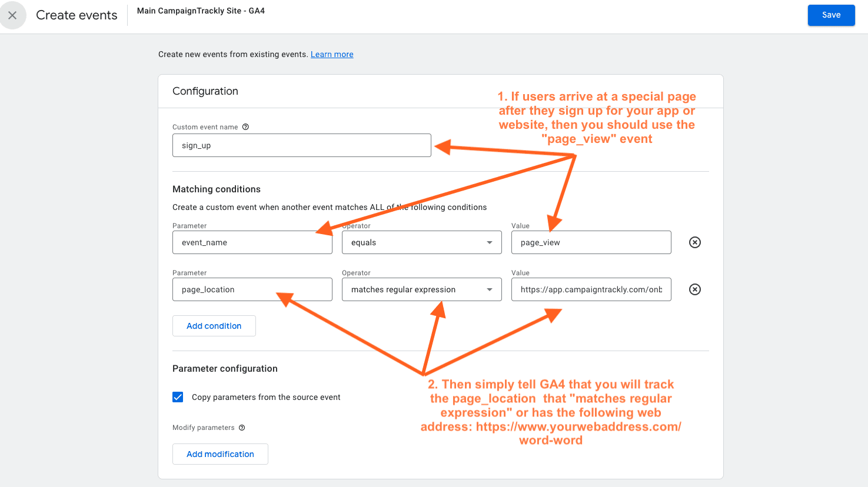Select the Main CampaignTrackly Site - GA4 label
This screenshot has width=868, height=487.
click(x=200, y=11)
